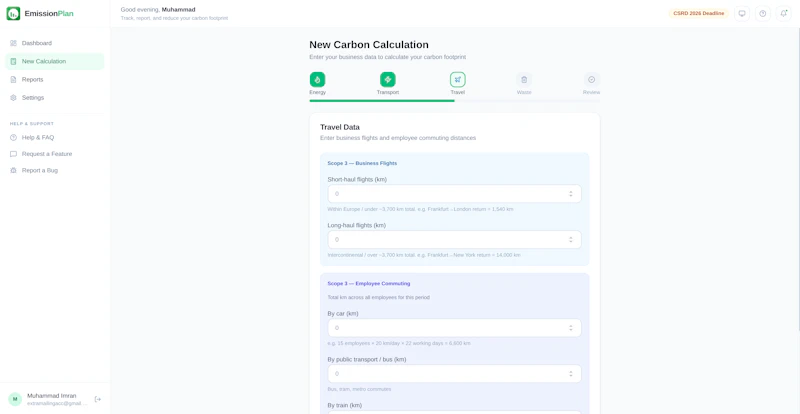Screen dimensions: 800x414
Task: Click Request a Feature link
Action: click(55, 154)
